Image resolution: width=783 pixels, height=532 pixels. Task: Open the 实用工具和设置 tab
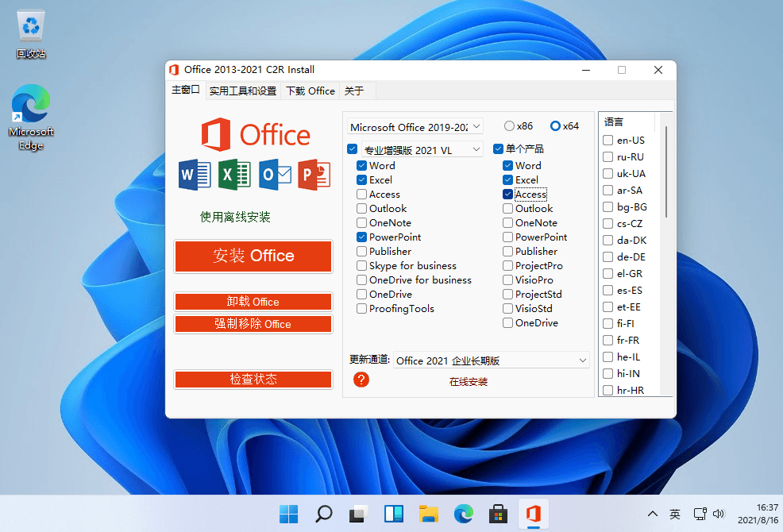[243, 91]
